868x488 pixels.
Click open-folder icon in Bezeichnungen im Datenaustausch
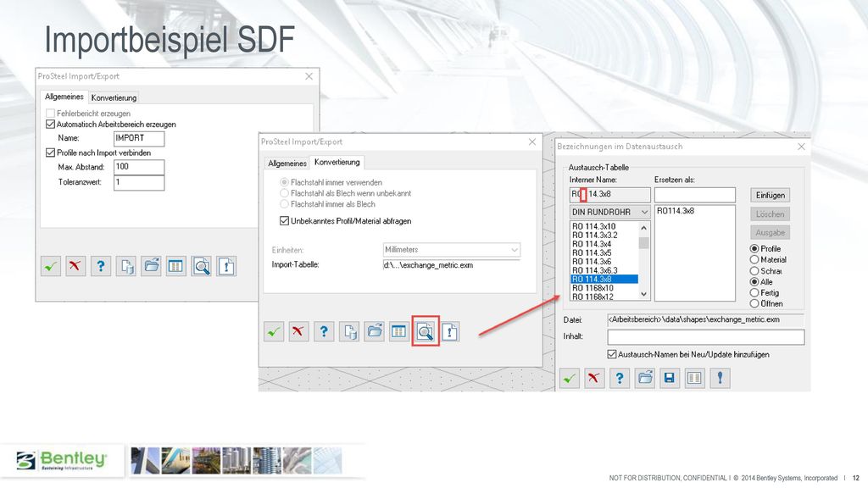pyautogui.click(x=645, y=379)
